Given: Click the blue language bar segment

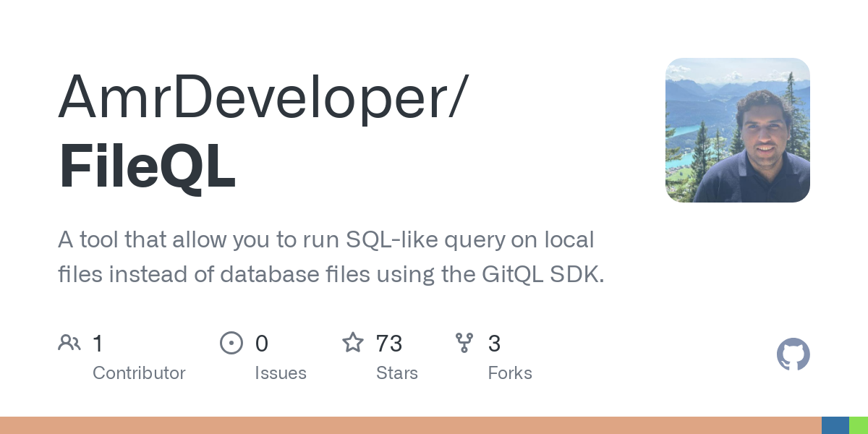Looking at the screenshot, I should click(835, 425).
